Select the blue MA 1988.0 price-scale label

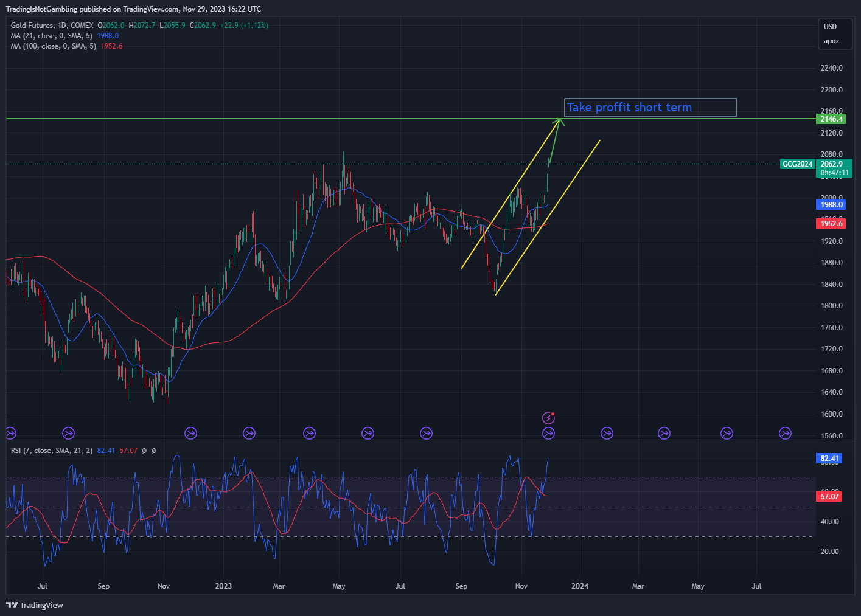click(831, 205)
